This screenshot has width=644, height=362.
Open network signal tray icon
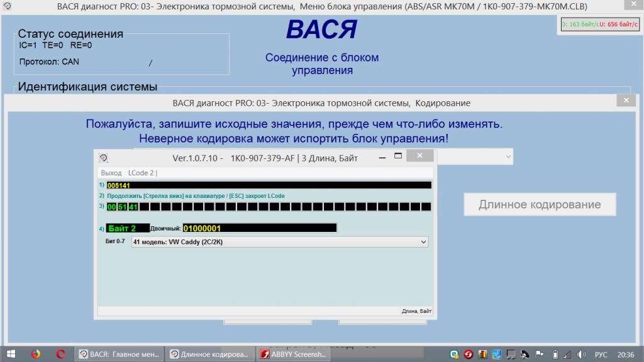[568, 354]
